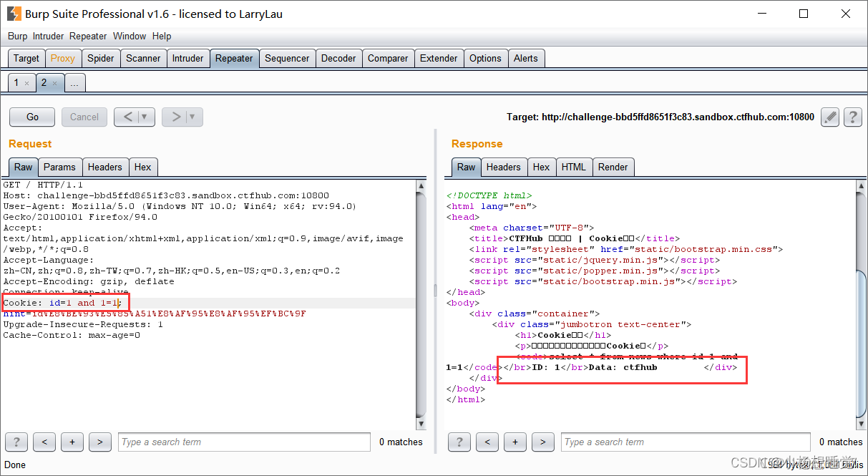Open help via question mark near target
The width and height of the screenshot is (868, 476).
[x=852, y=117]
